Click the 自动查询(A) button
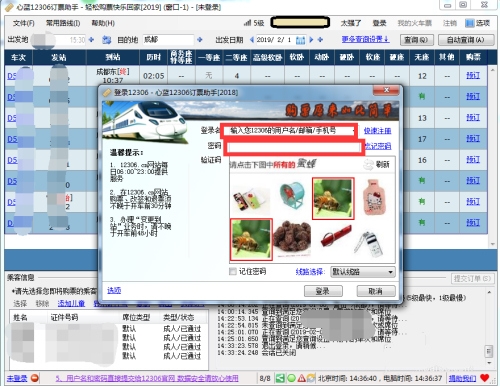 click(x=466, y=40)
